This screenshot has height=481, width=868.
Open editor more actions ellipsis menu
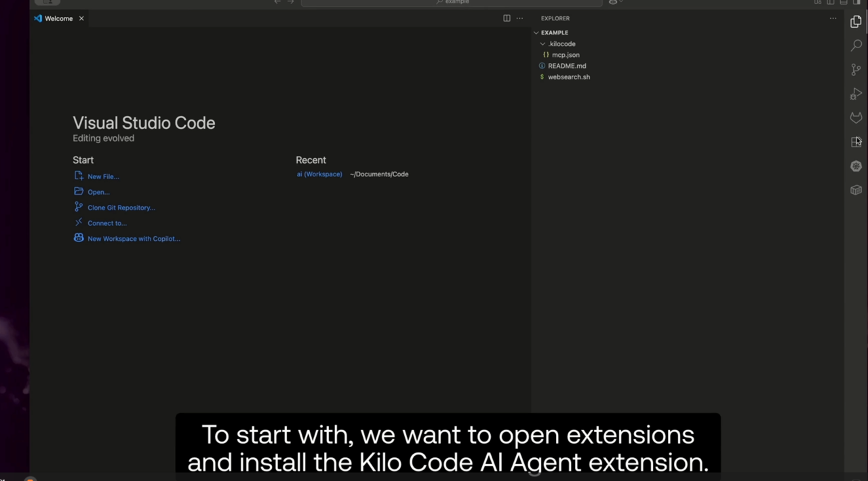coord(520,18)
